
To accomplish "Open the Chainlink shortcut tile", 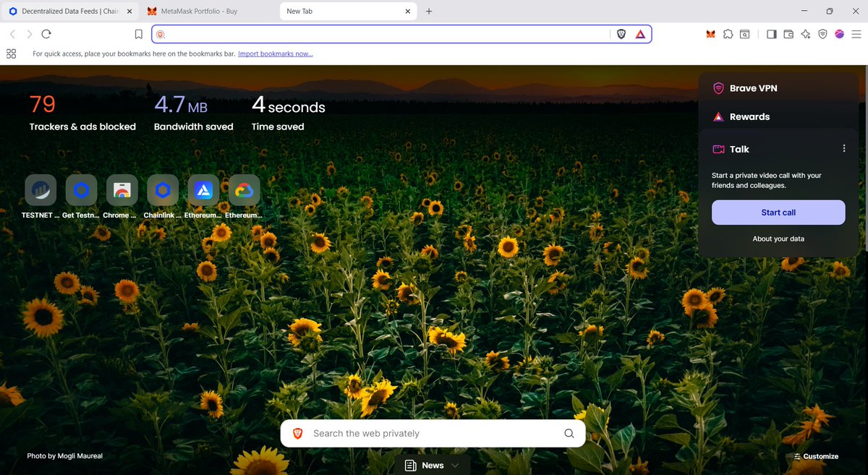I will click(162, 189).
